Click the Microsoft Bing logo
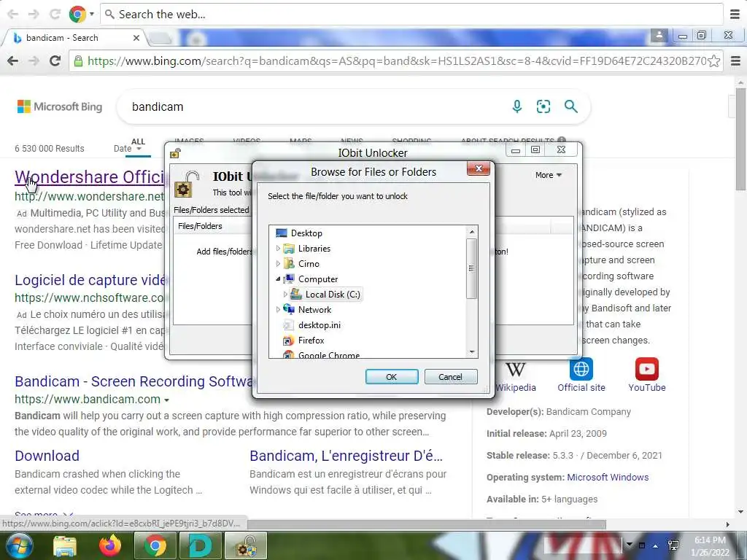Image resolution: width=747 pixels, height=560 pixels. [60, 106]
